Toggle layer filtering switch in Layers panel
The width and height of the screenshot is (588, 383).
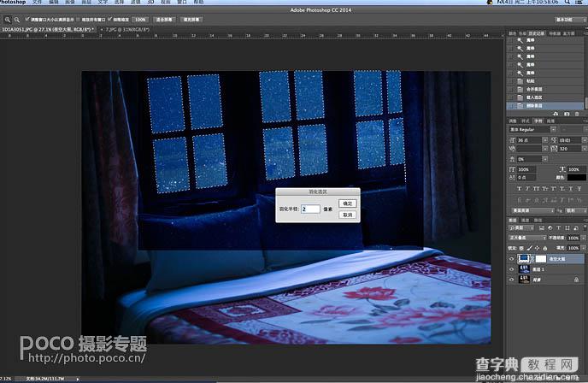tap(585, 227)
